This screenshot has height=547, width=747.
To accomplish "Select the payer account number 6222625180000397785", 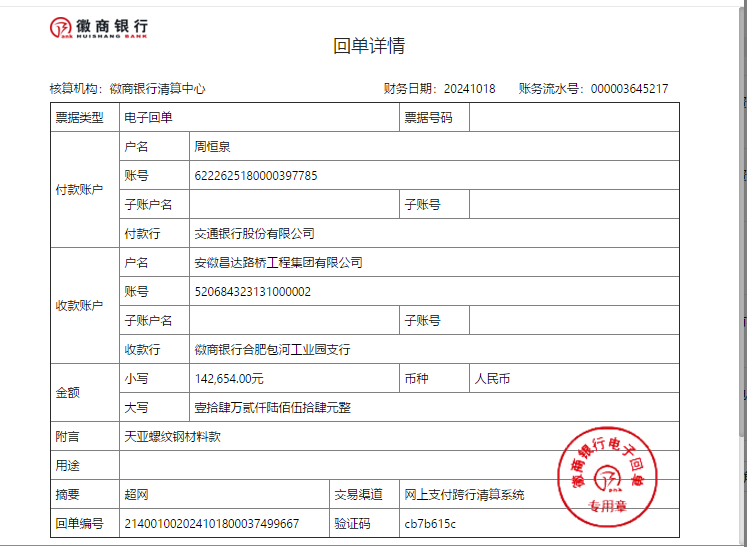I will [x=256, y=176].
